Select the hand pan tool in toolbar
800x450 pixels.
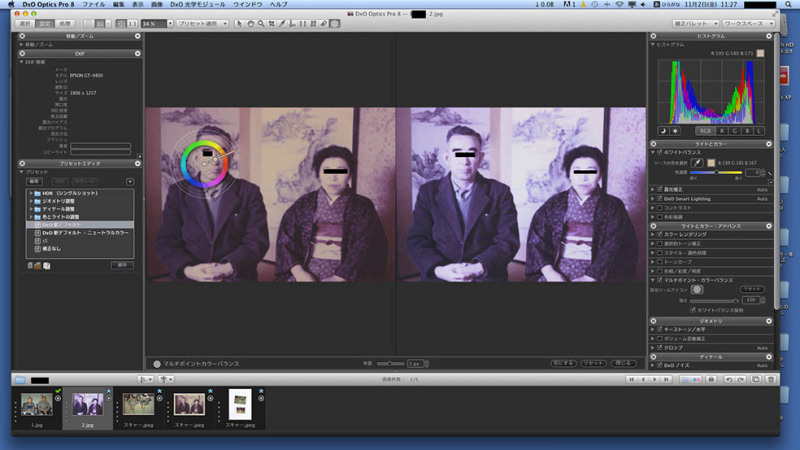click(249, 22)
